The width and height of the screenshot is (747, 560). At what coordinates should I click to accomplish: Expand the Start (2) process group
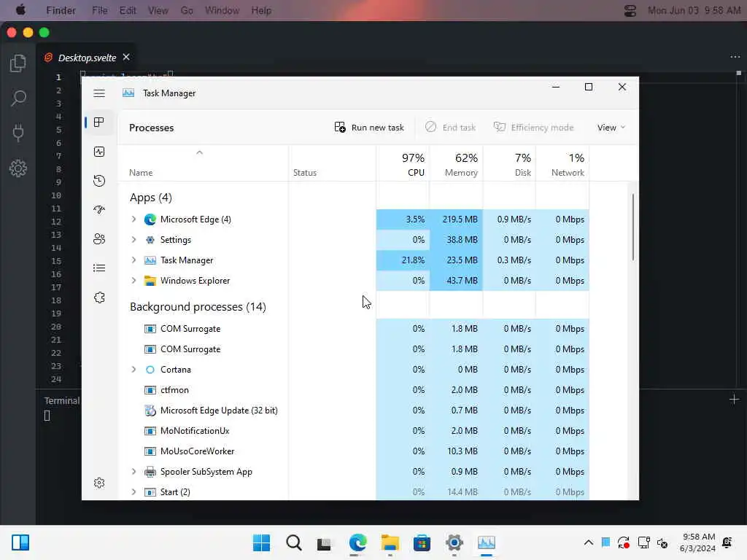pos(134,492)
